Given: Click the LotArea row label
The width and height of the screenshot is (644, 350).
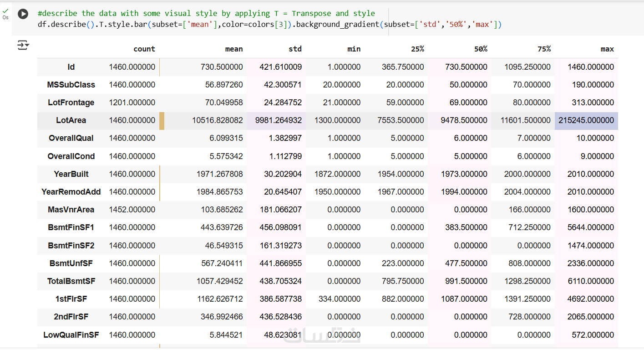Looking at the screenshot, I should 71,120.
